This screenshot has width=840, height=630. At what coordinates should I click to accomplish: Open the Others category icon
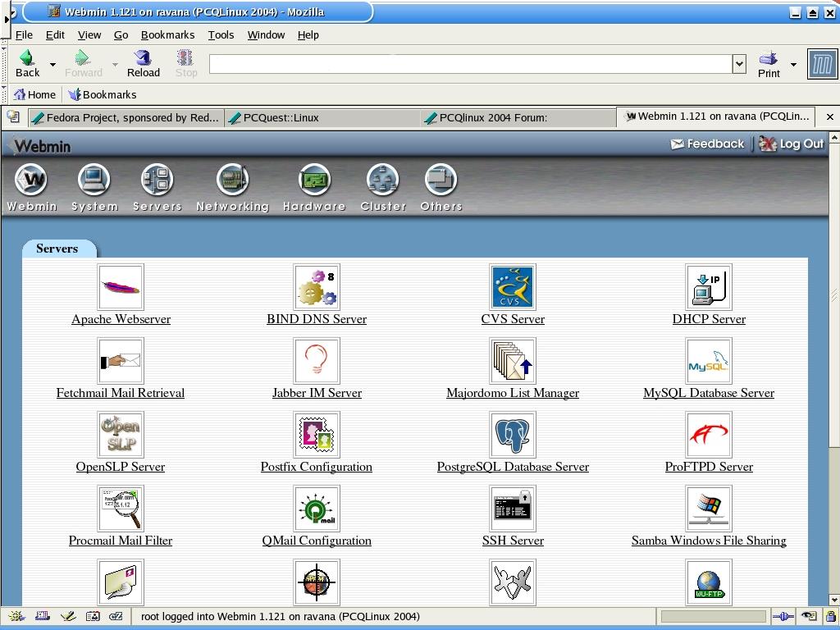[441, 188]
